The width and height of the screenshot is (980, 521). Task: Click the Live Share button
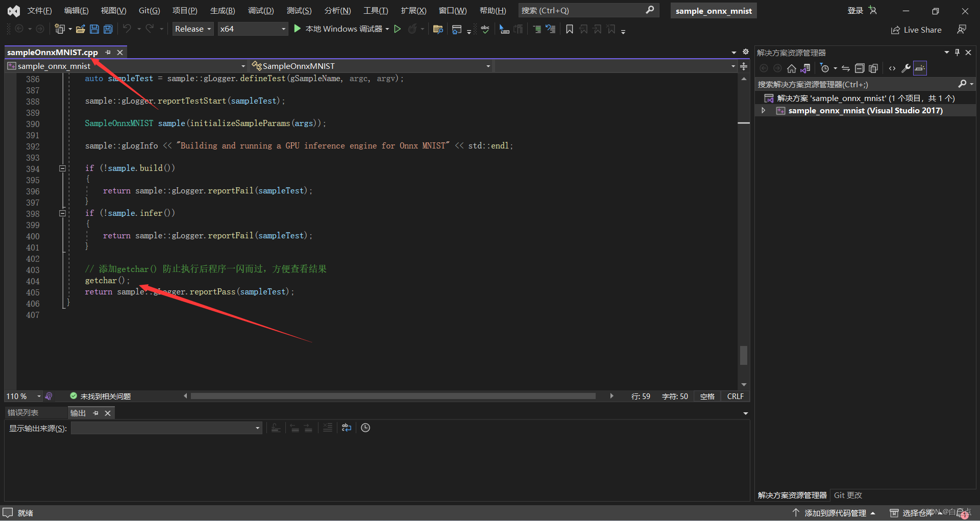(x=916, y=30)
